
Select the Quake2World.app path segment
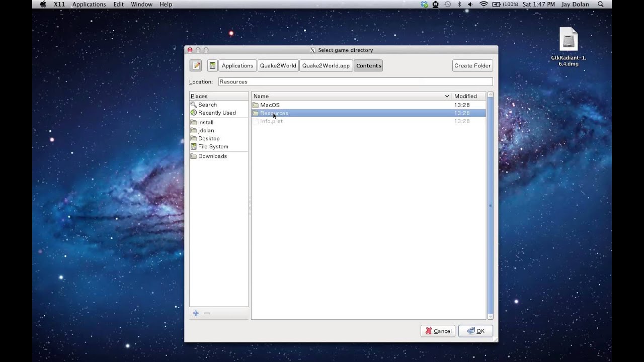326,65
